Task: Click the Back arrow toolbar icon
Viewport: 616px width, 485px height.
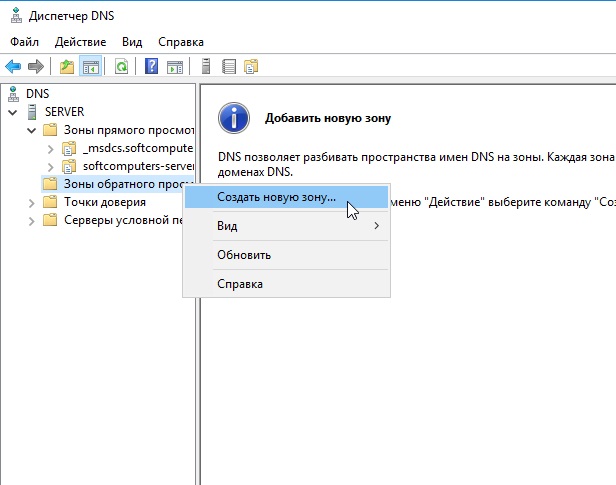Action: point(13,67)
